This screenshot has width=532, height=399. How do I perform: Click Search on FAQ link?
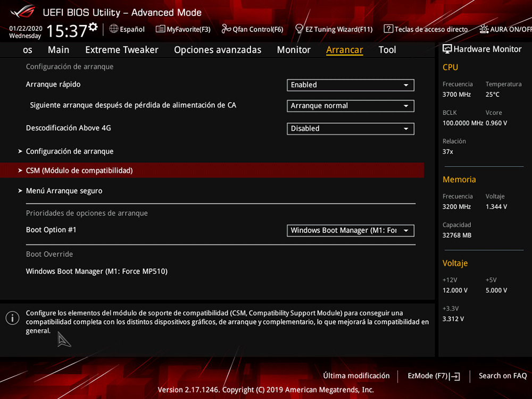point(503,376)
